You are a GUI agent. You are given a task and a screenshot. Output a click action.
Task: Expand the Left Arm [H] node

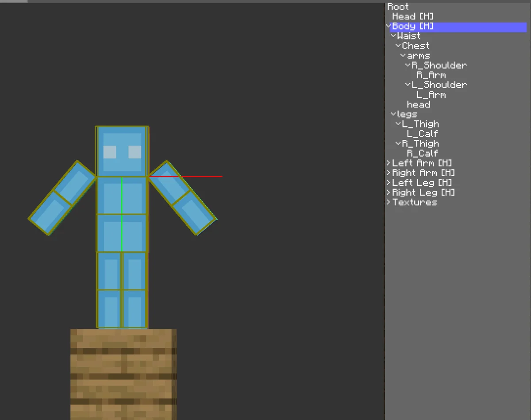[x=389, y=163]
